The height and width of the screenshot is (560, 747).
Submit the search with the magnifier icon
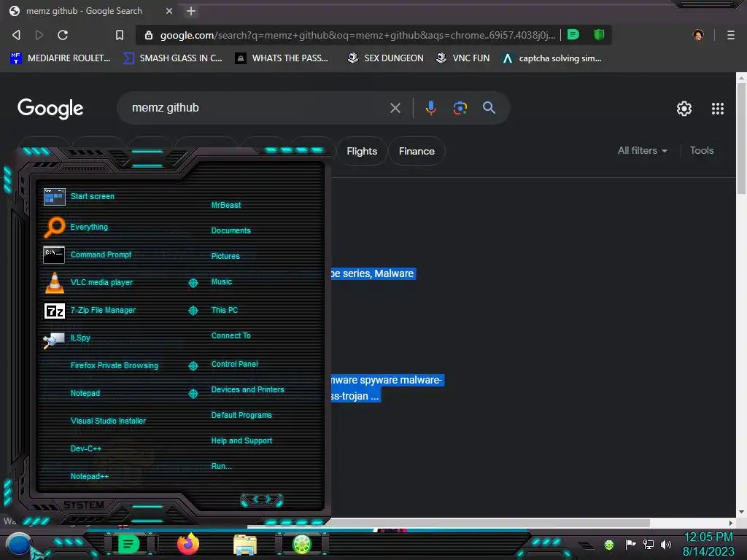click(489, 108)
